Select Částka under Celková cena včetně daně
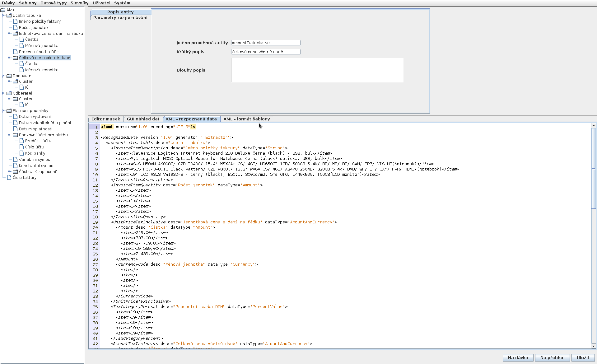597x364 pixels. (32, 63)
